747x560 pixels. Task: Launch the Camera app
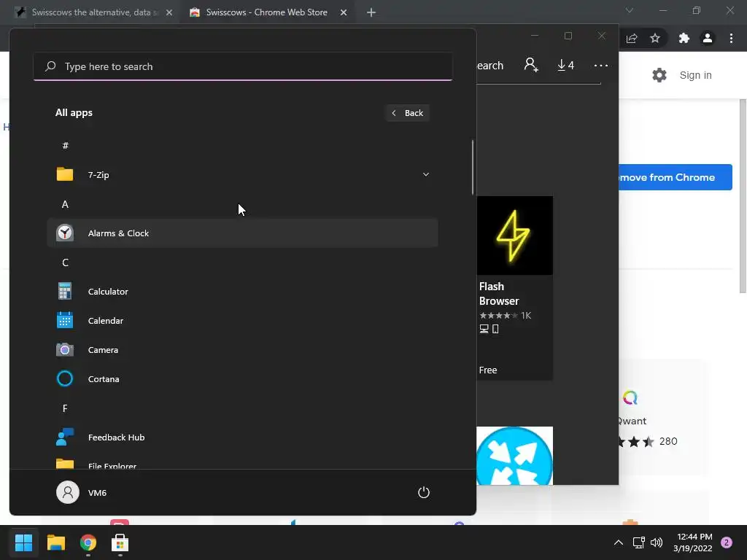pyautogui.click(x=242, y=349)
